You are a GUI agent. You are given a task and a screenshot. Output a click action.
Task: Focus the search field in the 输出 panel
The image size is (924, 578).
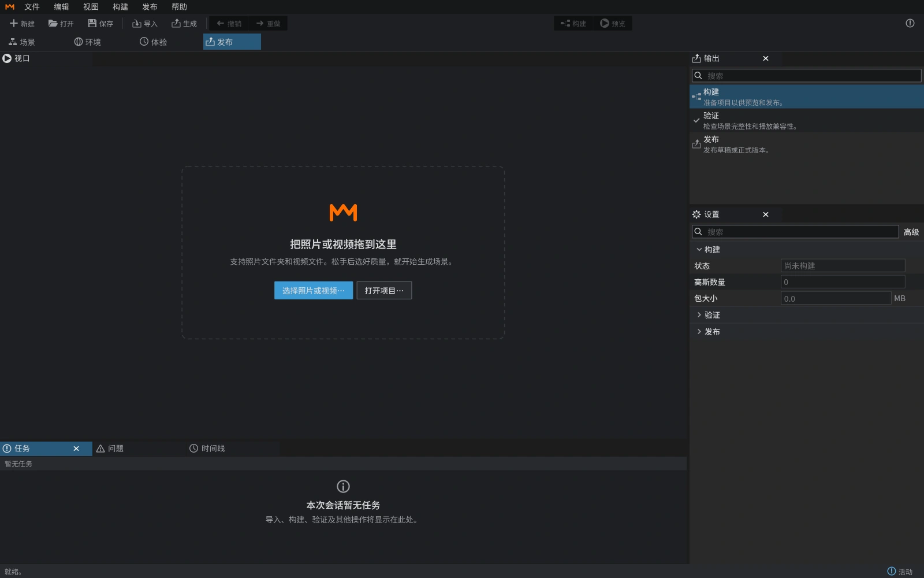coord(807,76)
